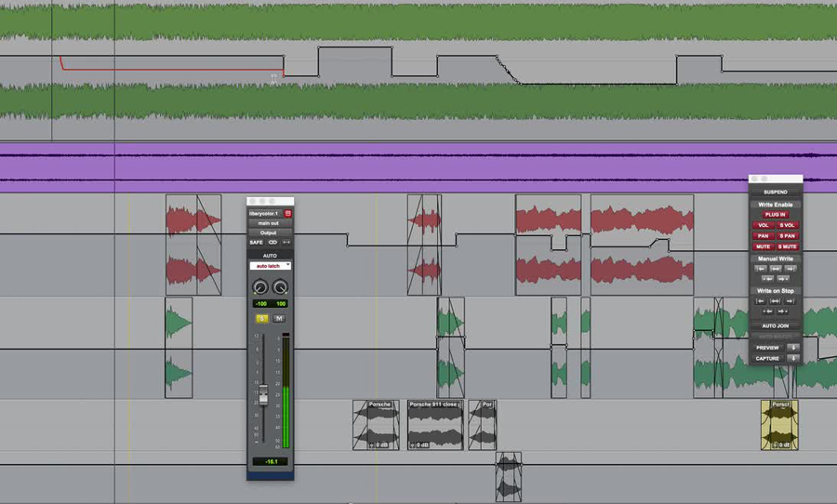Screen dimensions: 837x504
Task: Click Write on Stop to end arrow icon
Action: (789, 301)
